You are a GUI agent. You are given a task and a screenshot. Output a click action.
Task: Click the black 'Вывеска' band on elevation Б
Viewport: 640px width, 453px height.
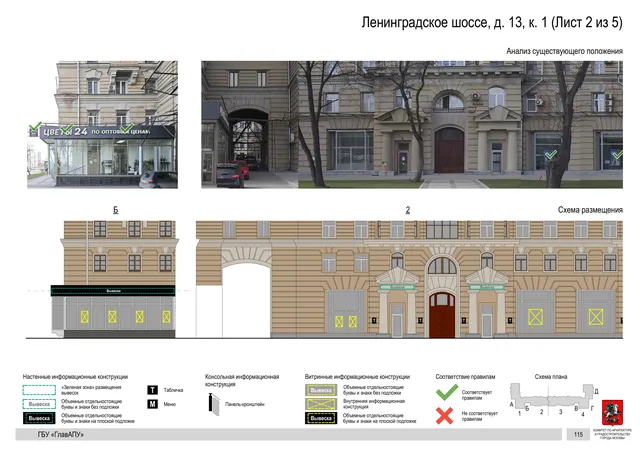coord(113,291)
